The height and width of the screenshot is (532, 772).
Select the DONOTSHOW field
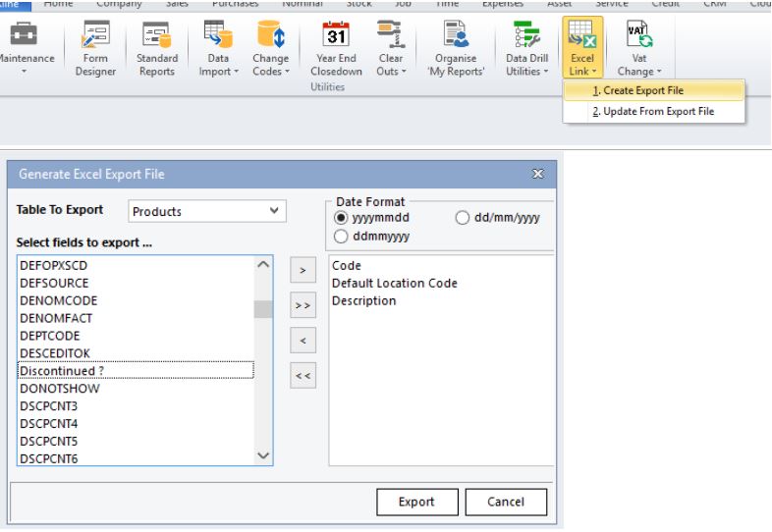click(x=136, y=389)
